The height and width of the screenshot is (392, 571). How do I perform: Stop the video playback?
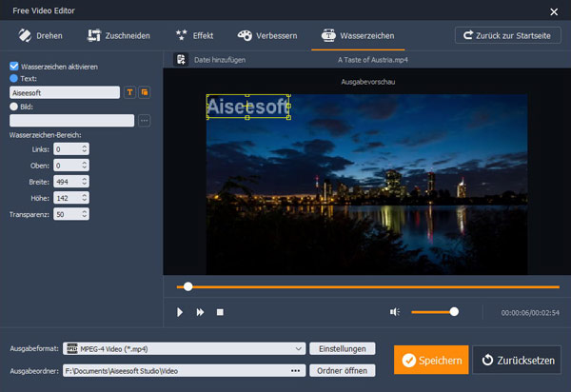[220, 312]
